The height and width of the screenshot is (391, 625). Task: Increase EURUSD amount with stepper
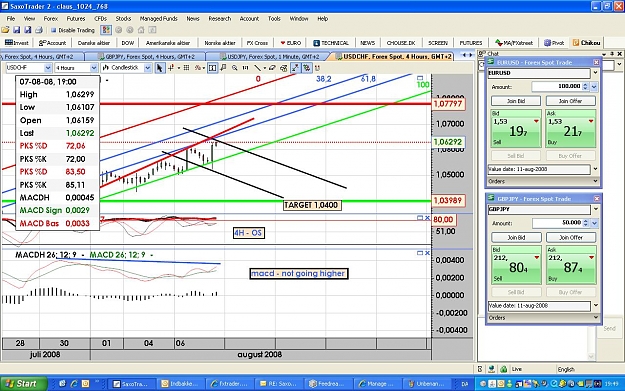click(x=585, y=84)
